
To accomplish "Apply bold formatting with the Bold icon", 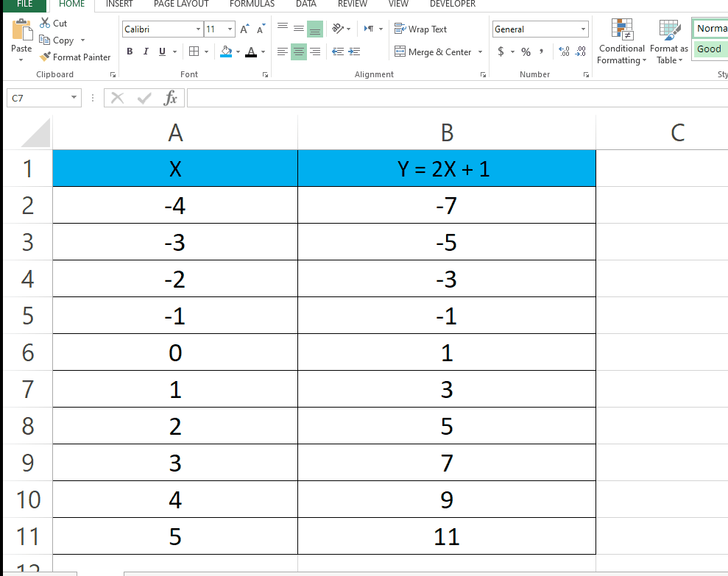I will click(130, 51).
